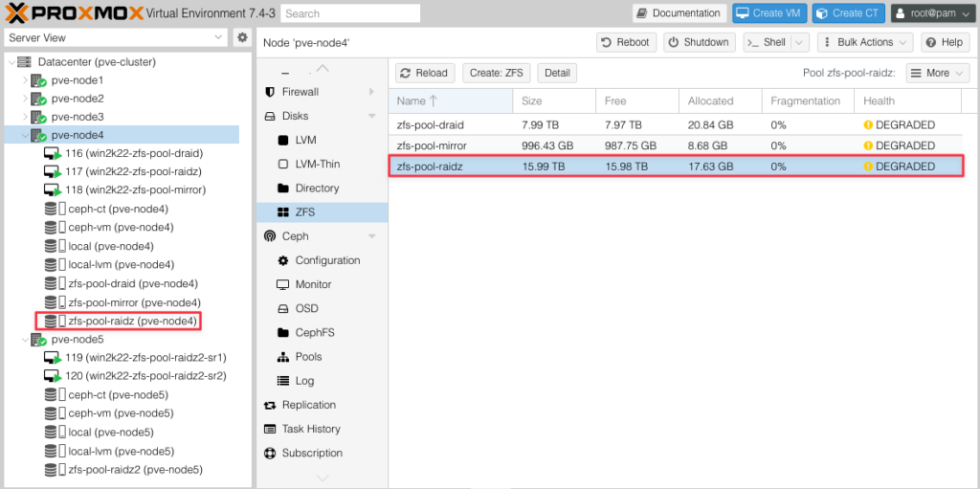Expand the Firewall submenu arrow
This screenshot has width=980, height=489.
point(372,92)
